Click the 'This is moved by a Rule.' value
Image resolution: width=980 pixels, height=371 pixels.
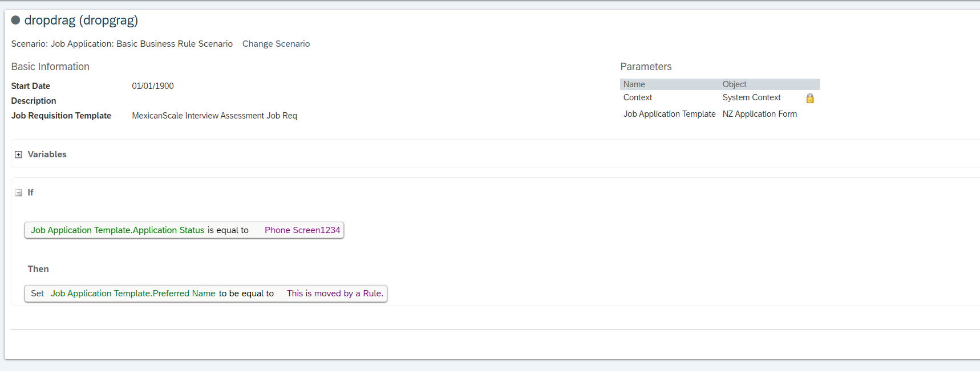(x=335, y=293)
